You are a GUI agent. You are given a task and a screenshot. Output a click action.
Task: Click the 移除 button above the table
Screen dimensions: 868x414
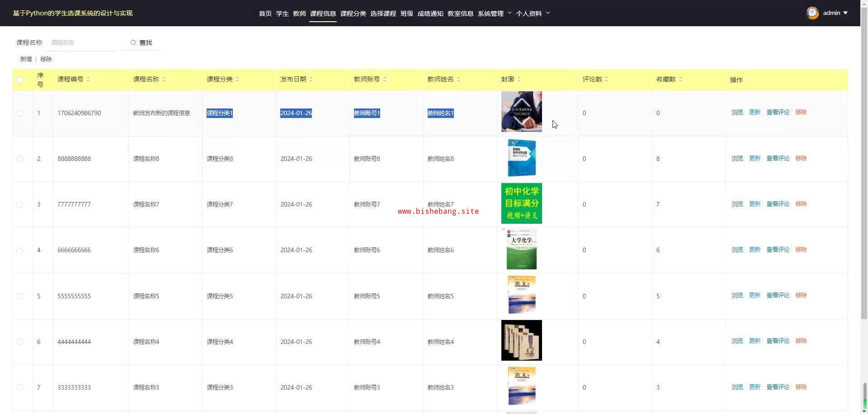pos(46,59)
